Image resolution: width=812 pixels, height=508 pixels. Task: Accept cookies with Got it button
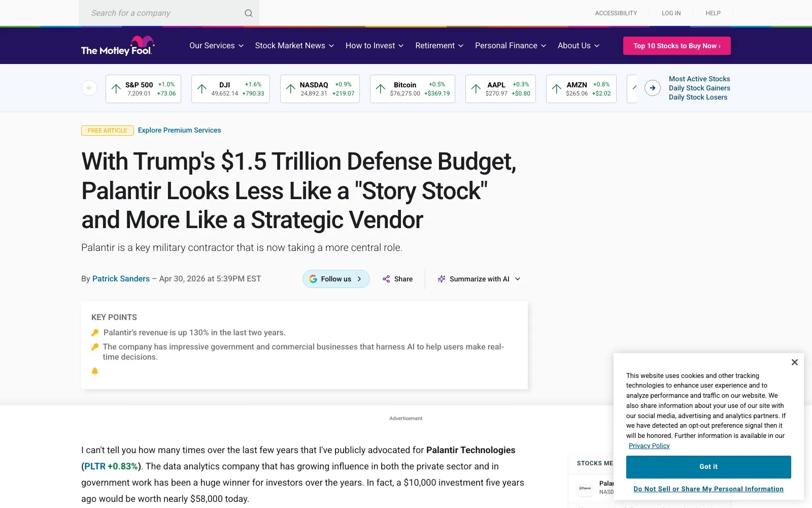point(708,467)
